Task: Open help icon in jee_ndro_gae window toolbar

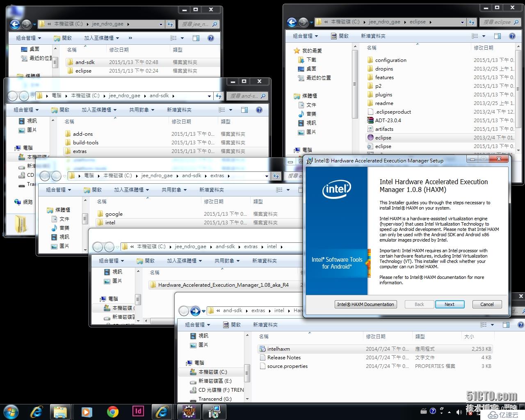Action: tap(210, 38)
